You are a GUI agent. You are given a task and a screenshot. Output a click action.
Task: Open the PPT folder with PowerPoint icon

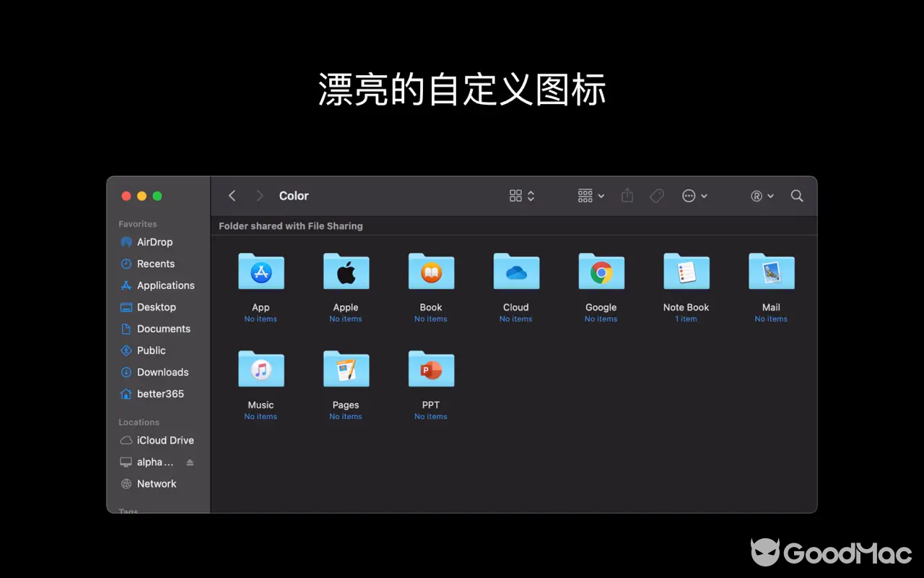coord(430,368)
